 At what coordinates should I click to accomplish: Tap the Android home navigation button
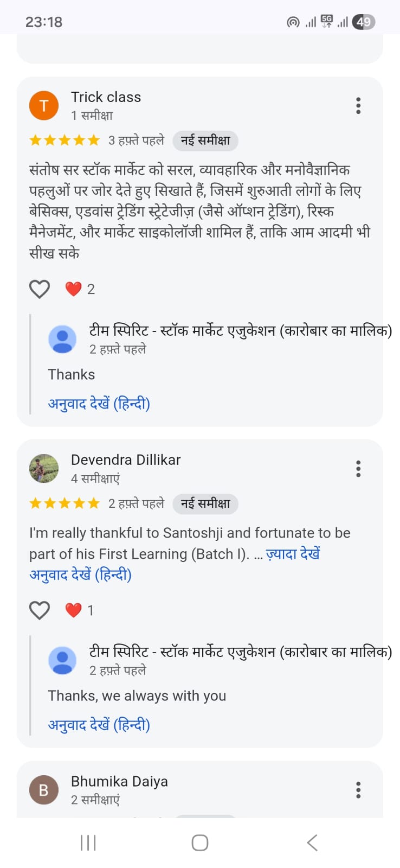[200, 843]
